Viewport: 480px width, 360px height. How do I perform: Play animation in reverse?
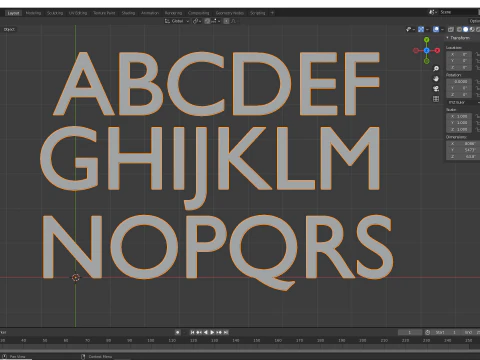click(206, 332)
